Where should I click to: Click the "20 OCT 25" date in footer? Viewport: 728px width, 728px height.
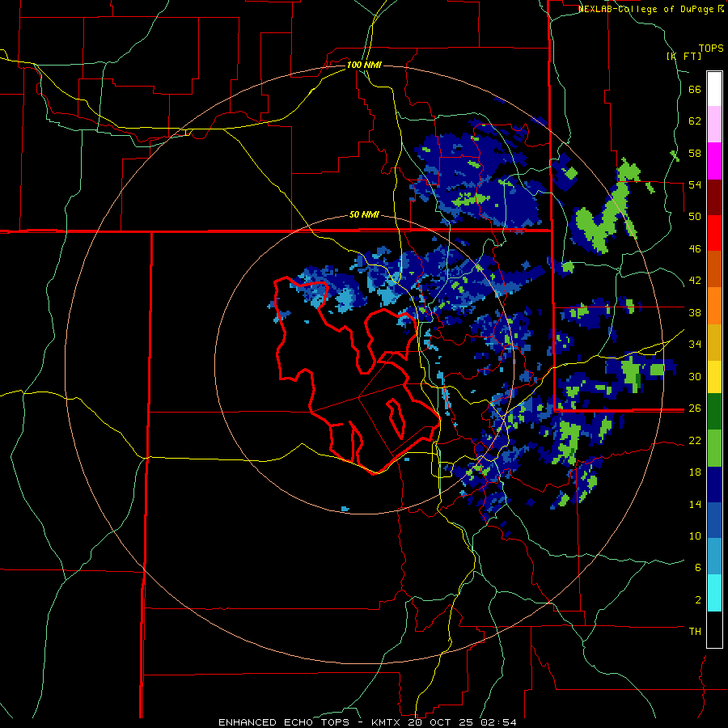(441, 722)
